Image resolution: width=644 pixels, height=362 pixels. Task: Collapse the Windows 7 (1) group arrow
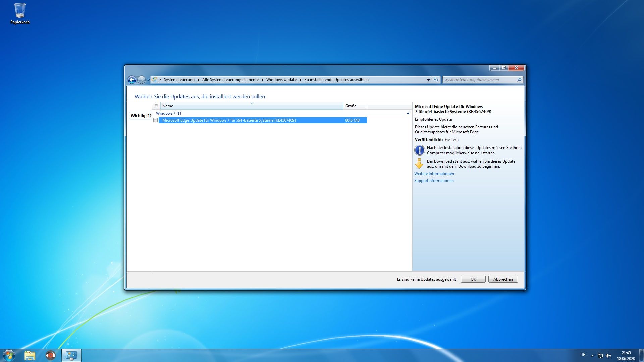pos(408,113)
